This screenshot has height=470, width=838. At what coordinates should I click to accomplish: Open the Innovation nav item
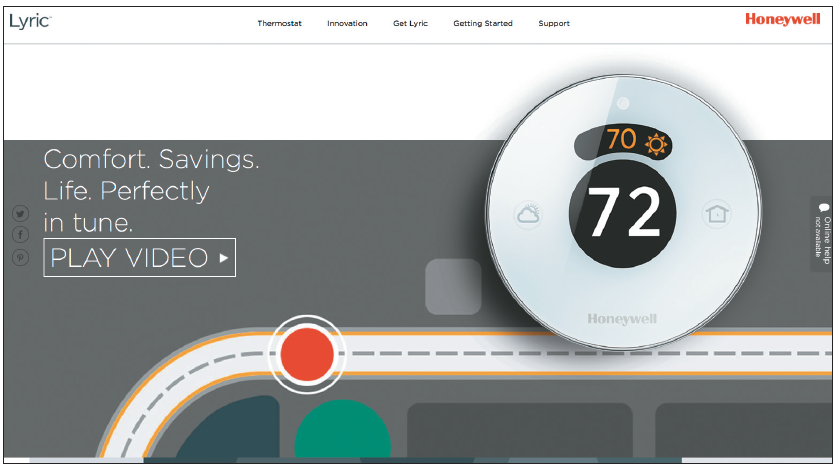coord(347,24)
